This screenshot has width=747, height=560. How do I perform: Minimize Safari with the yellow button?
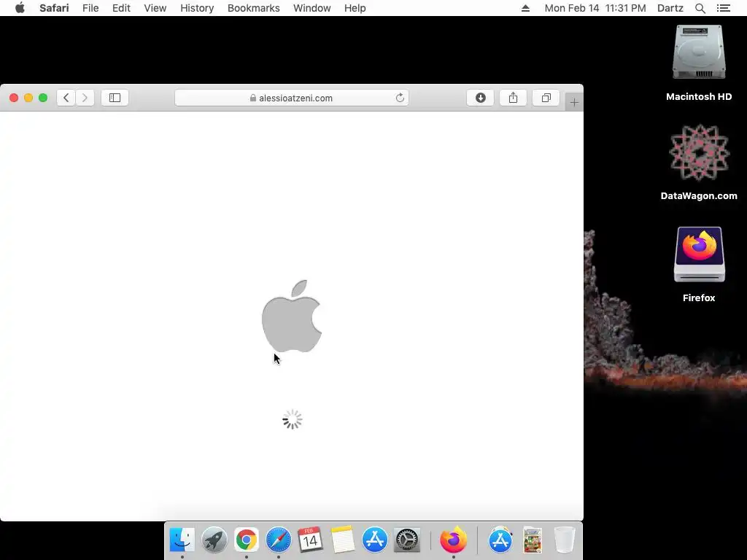(28, 98)
